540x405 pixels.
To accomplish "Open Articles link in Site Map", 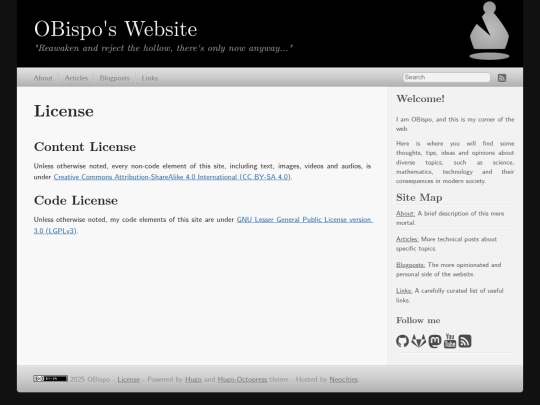I will [x=407, y=239].
